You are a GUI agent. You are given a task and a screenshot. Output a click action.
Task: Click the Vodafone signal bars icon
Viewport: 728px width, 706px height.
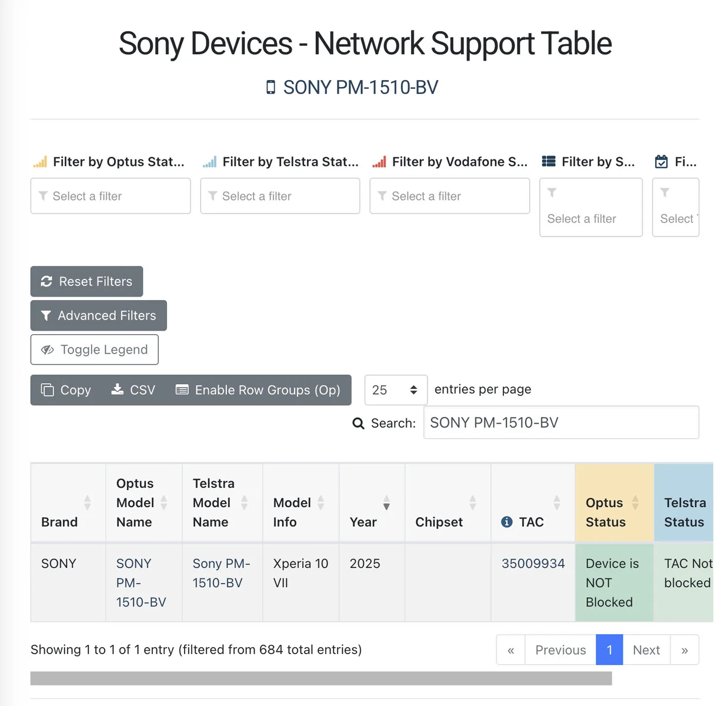tap(379, 162)
